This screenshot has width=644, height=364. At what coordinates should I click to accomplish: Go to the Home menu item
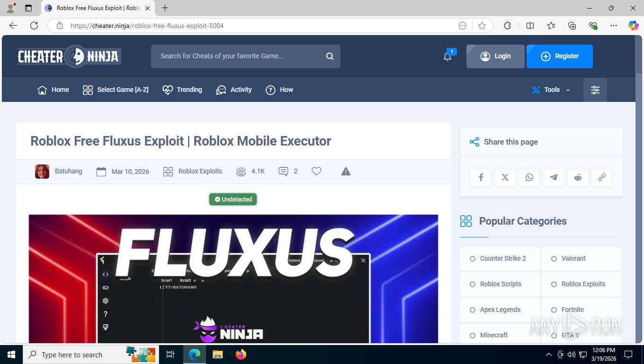(53, 90)
